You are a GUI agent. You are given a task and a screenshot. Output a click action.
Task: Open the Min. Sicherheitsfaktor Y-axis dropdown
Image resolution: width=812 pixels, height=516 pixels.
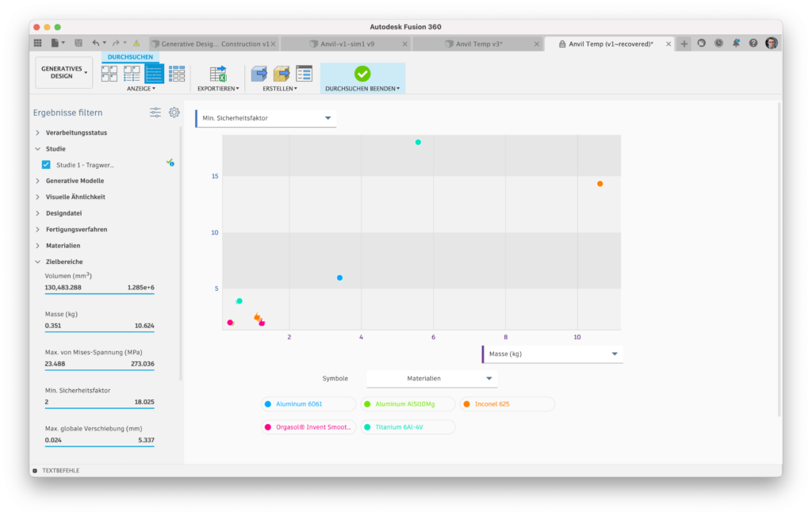point(266,118)
